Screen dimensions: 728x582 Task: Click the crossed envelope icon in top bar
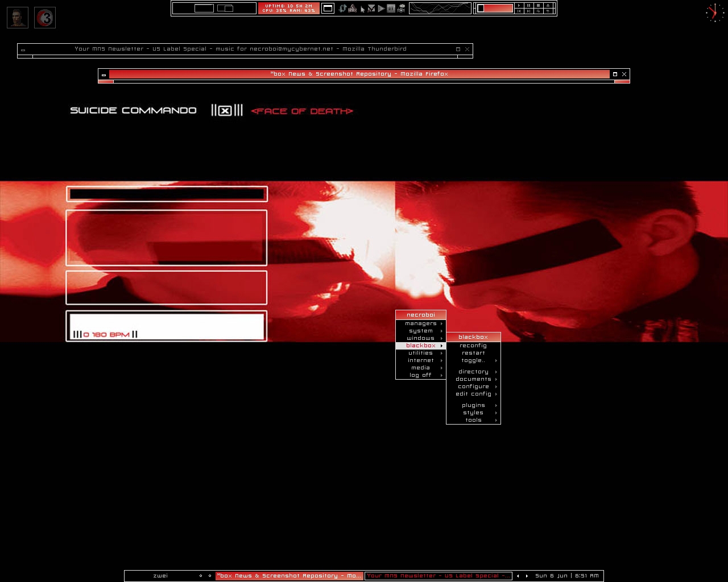point(371,8)
